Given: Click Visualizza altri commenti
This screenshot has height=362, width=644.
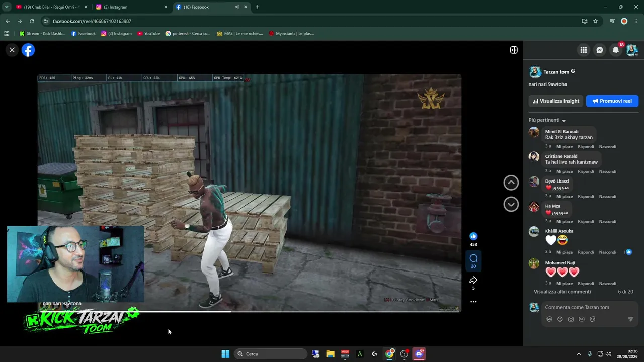Looking at the screenshot, I should pos(562,292).
